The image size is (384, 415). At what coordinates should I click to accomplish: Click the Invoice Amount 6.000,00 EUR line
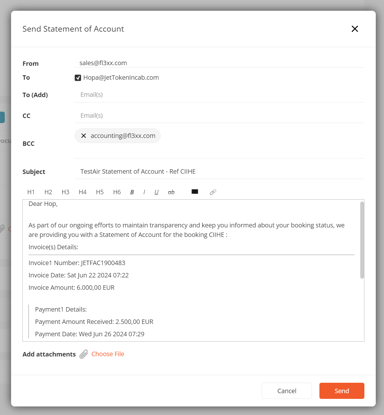tap(71, 287)
